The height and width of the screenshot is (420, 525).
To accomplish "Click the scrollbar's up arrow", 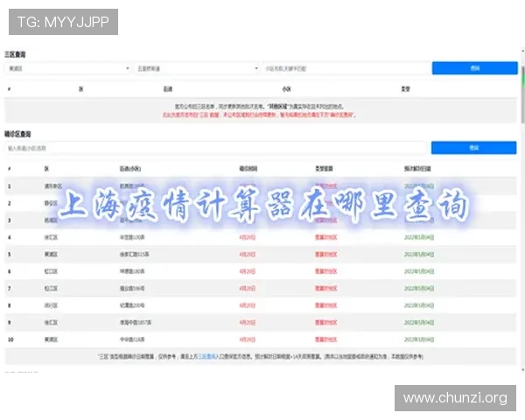I will pyautogui.click(x=522, y=51).
